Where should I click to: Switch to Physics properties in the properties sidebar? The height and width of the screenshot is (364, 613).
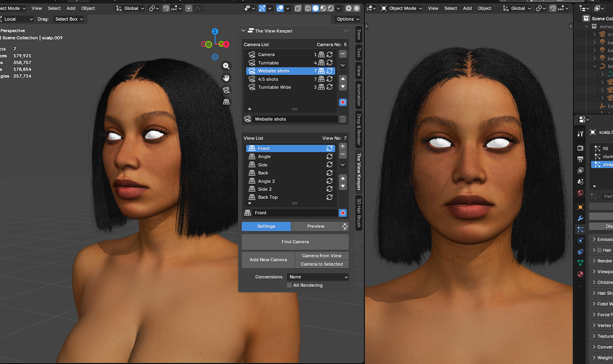click(x=580, y=241)
